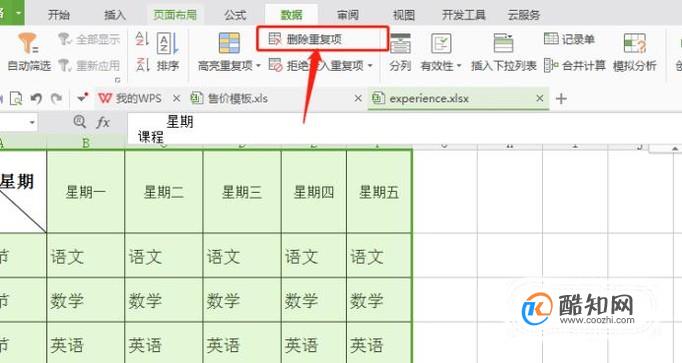The width and height of the screenshot is (682, 363).
Task: Click the Consolidate (合并计算) button
Action: pos(575,66)
